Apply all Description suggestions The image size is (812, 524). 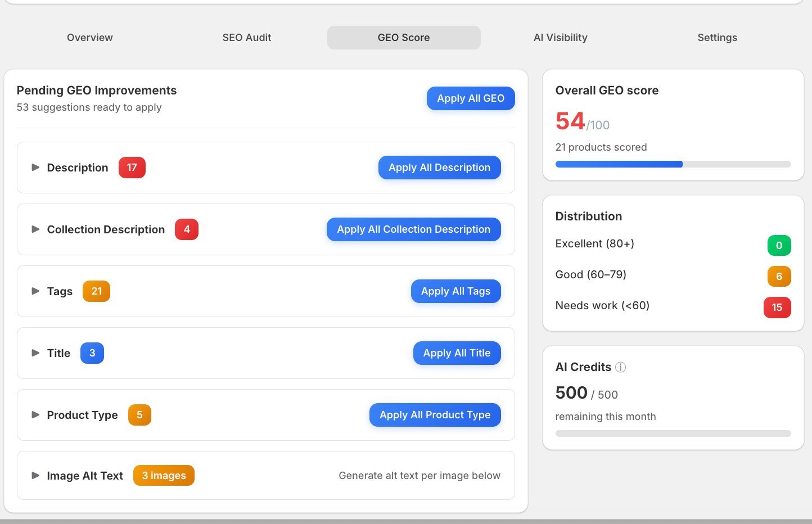[x=439, y=167]
